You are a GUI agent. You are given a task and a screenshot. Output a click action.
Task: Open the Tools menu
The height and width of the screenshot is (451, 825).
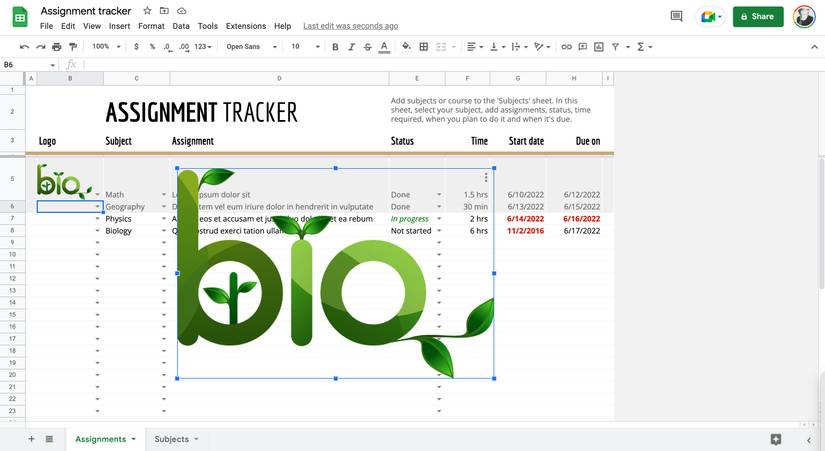[207, 26]
